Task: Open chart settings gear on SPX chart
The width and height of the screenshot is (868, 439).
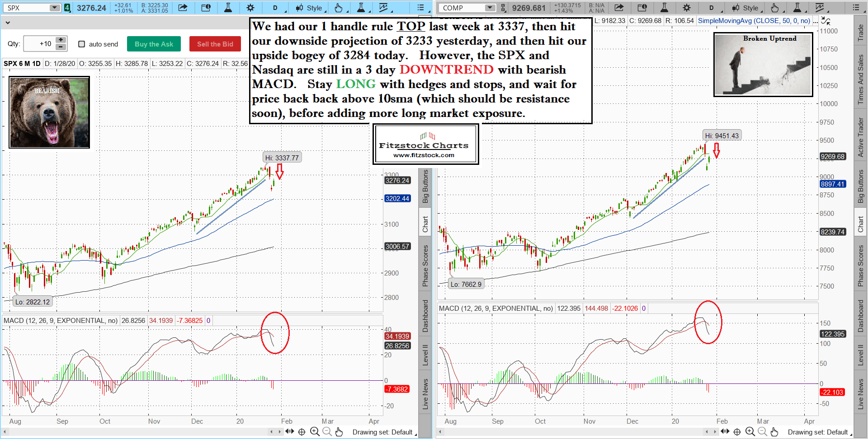Action: [250, 8]
